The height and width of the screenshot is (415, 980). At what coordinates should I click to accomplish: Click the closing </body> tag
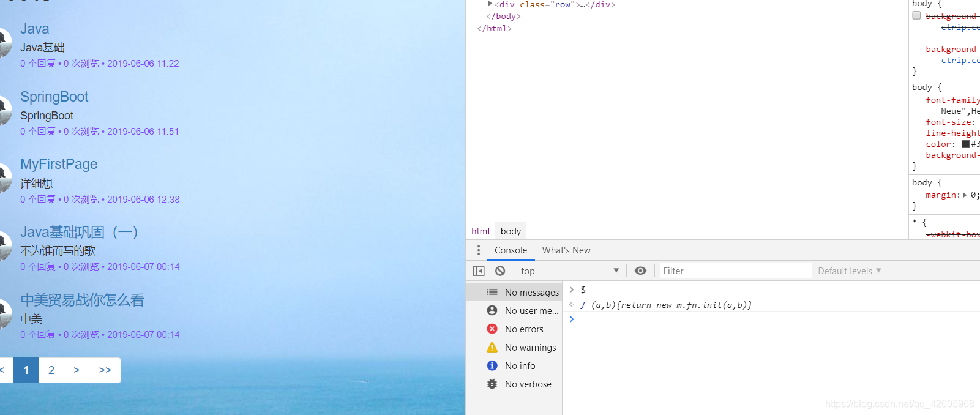point(503,17)
